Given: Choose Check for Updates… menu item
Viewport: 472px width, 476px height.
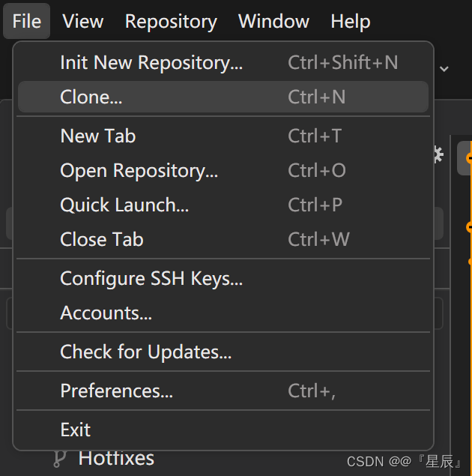Looking at the screenshot, I should pyautogui.click(x=223, y=352).
